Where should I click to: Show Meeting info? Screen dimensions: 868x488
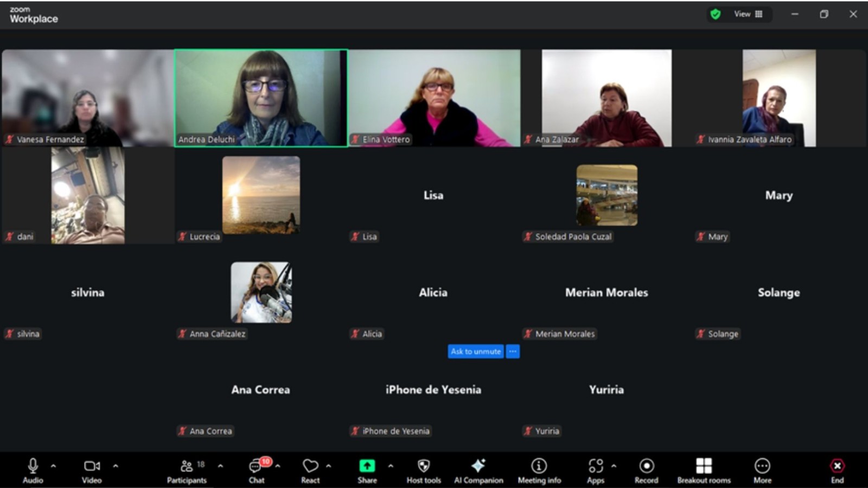(x=539, y=471)
